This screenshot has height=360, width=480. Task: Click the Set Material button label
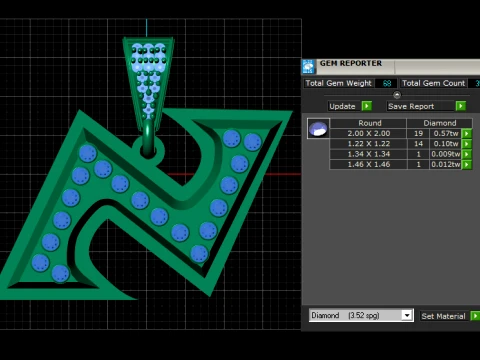point(443,316)
